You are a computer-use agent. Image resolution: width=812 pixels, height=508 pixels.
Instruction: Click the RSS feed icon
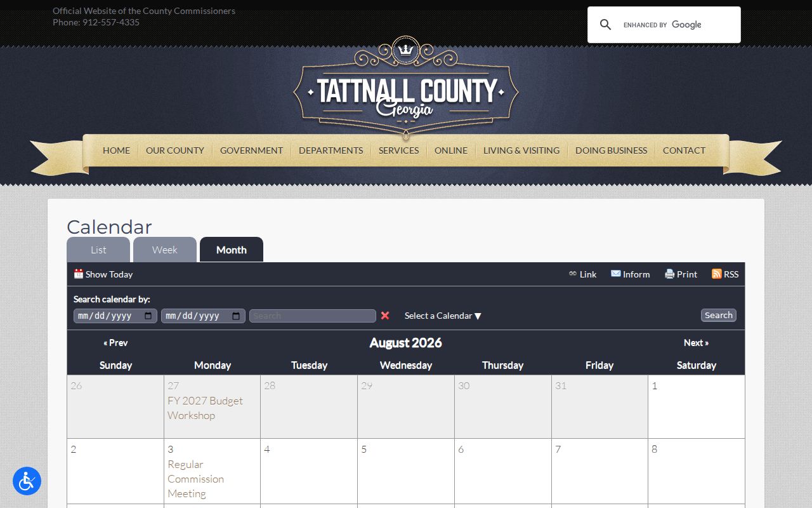click(717, 274)
